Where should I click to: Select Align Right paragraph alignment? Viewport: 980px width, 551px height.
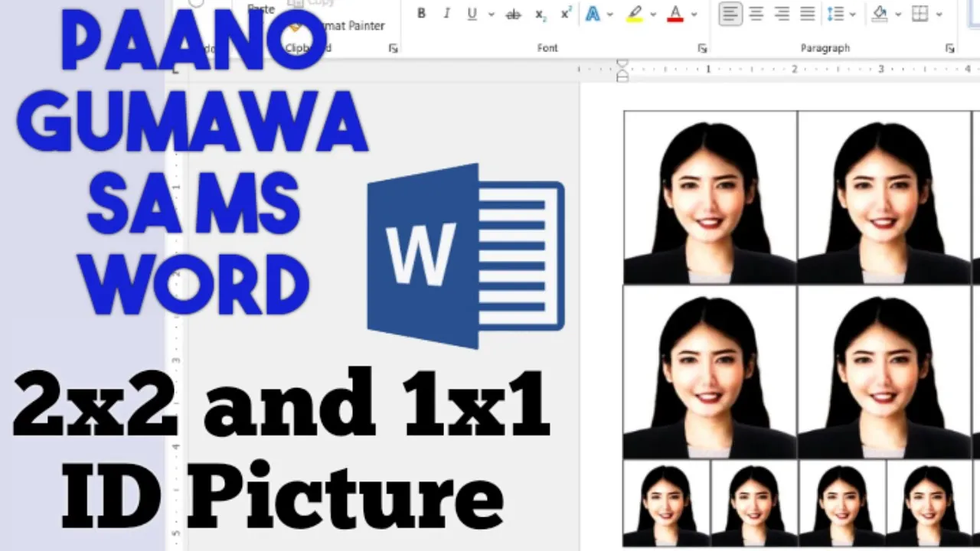click(x=782, y=14)
